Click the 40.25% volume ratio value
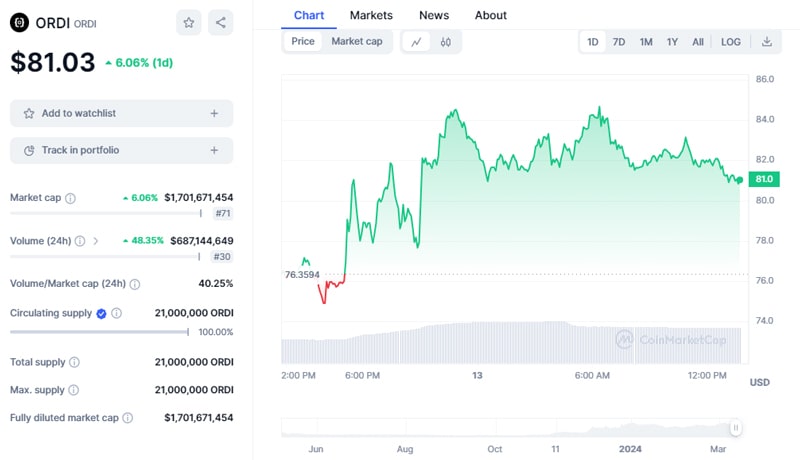 click(216, 284)
